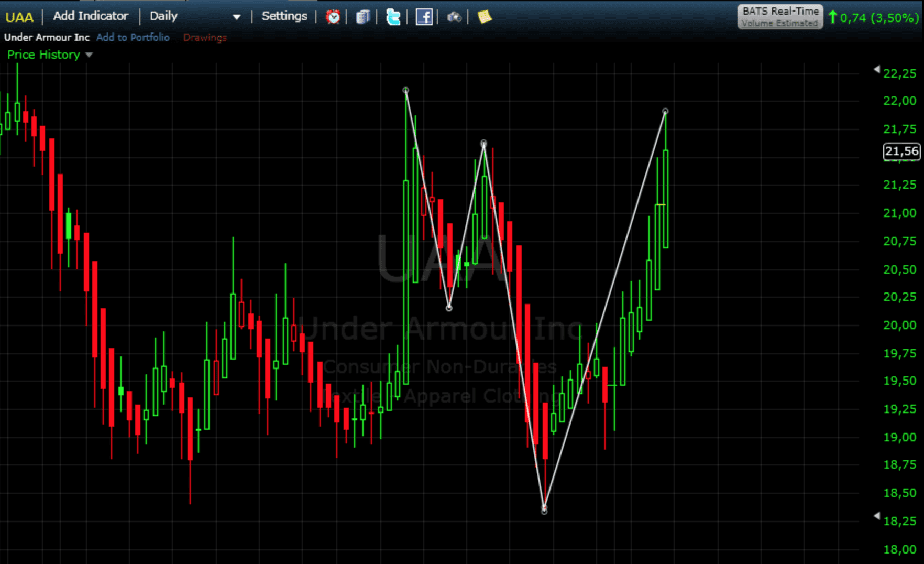Expand the timeframe dropdown arrow
924x564 pixels.
237,17
